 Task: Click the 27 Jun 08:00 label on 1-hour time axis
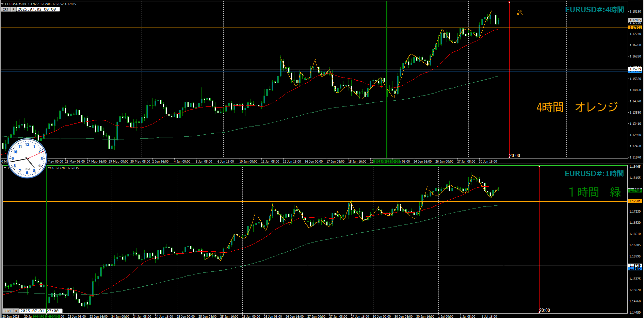point(338,316)
